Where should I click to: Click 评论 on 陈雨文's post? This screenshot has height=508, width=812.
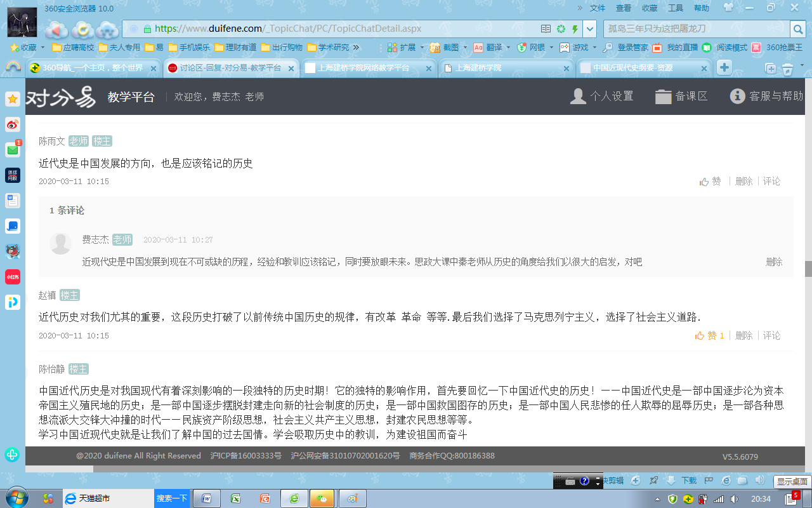[x=771, y=181]
